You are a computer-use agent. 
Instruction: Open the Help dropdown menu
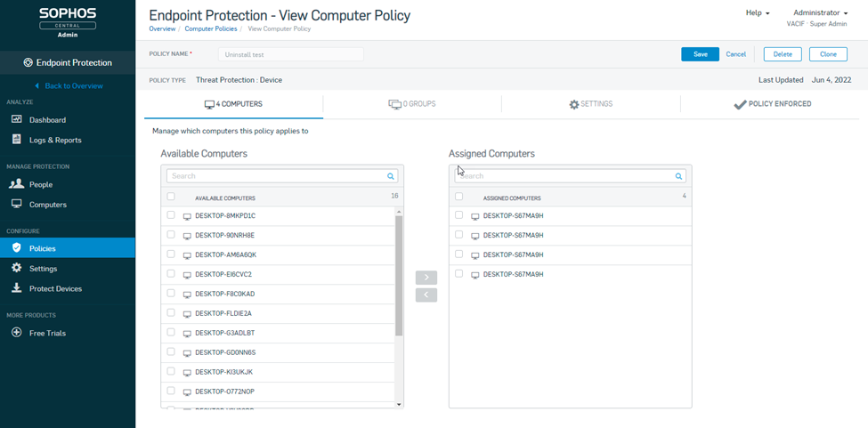click(758, 12)
